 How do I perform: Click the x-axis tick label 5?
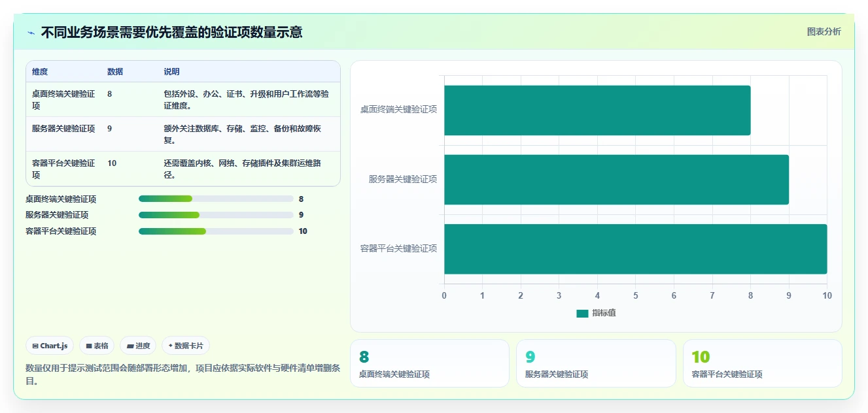(x=636, y=295)
